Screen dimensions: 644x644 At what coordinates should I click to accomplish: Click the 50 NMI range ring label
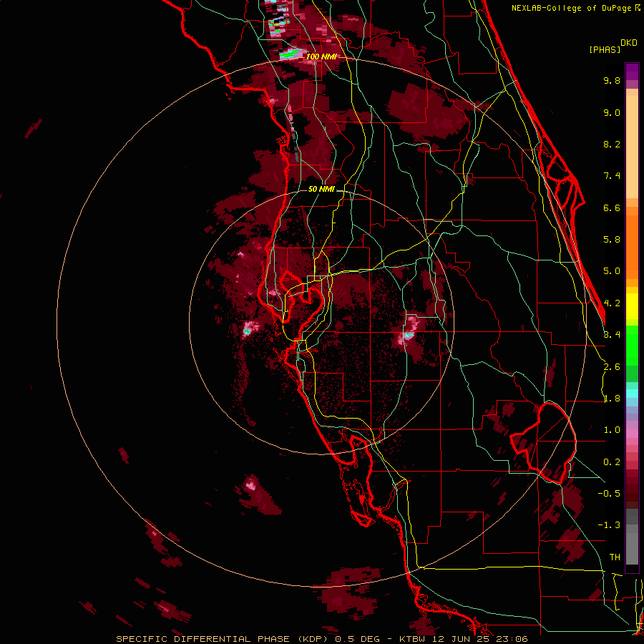321,189
